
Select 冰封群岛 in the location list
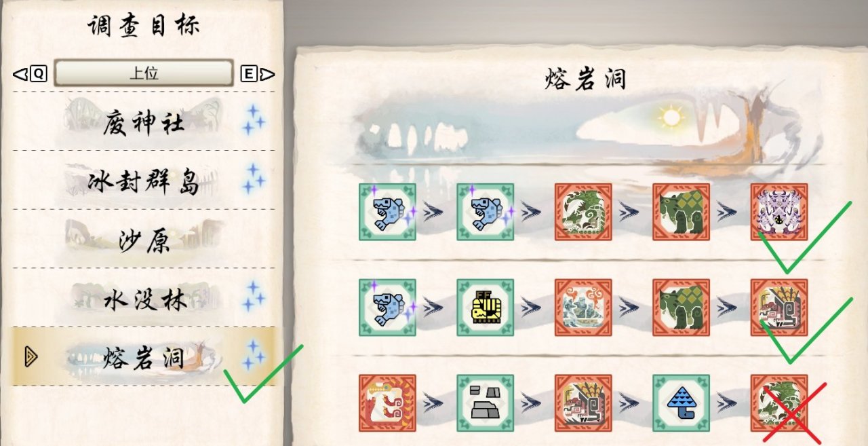point(144,180)
